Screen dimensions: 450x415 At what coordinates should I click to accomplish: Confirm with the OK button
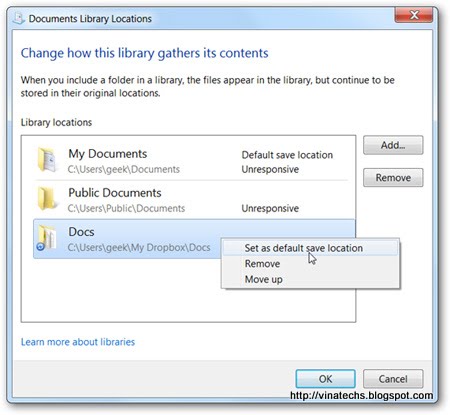pyautogui.click(x=325, y=379)
